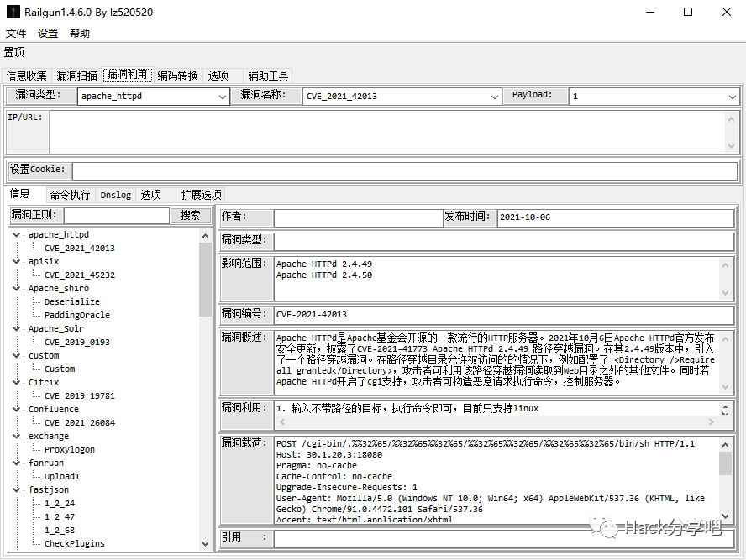The height and width of the screenshot is (560, 746).
Task: Collapse the Apache_shiro tree node
Action: [x=17, y=289]
